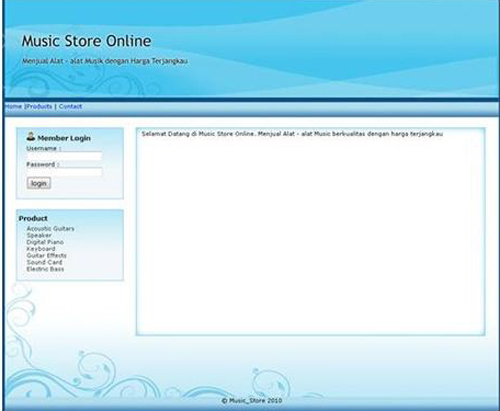Click the 'Selamat Datang di Music Store' welcome text
500x411 pixels.
point(292,134)
